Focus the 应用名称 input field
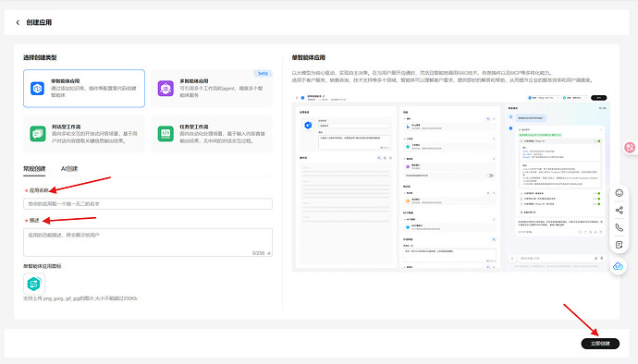 click(x=148, y=204)
